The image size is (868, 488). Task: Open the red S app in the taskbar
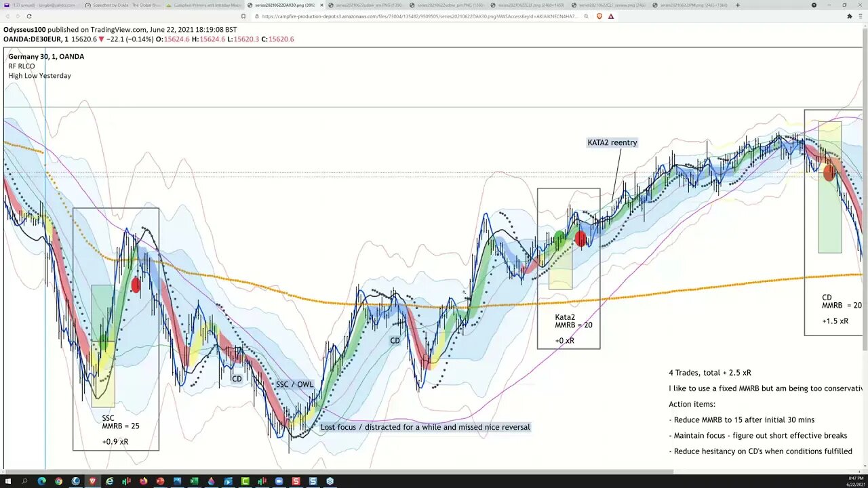(296, 481)
